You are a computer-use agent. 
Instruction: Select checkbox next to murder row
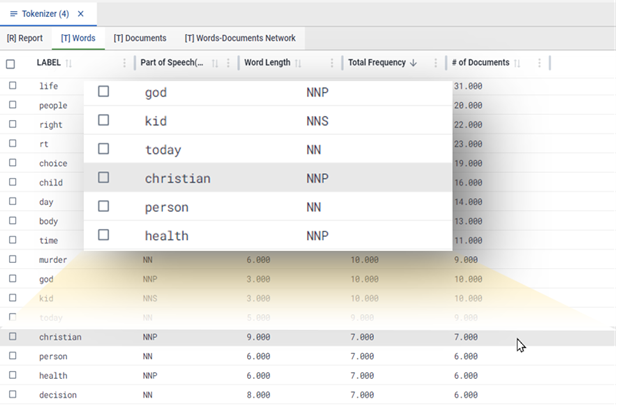[13, 259]
